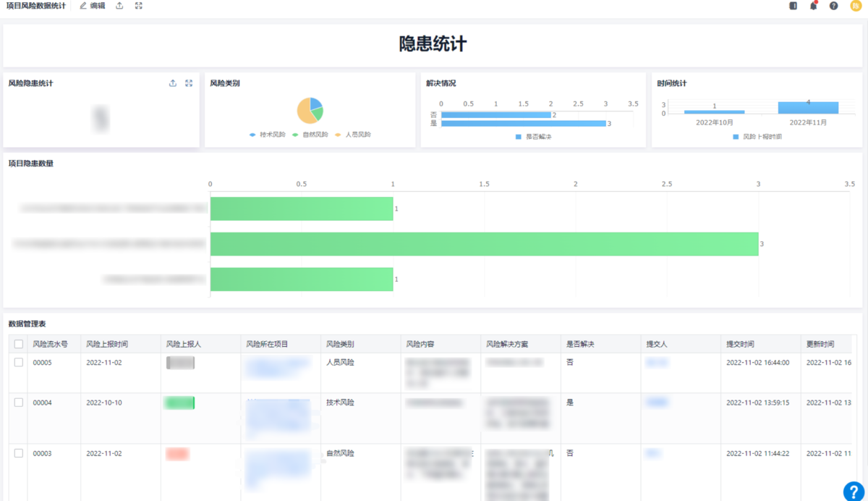Export the 风险隐患统计 card
This screenshot has height=501, width=868.
173,83
